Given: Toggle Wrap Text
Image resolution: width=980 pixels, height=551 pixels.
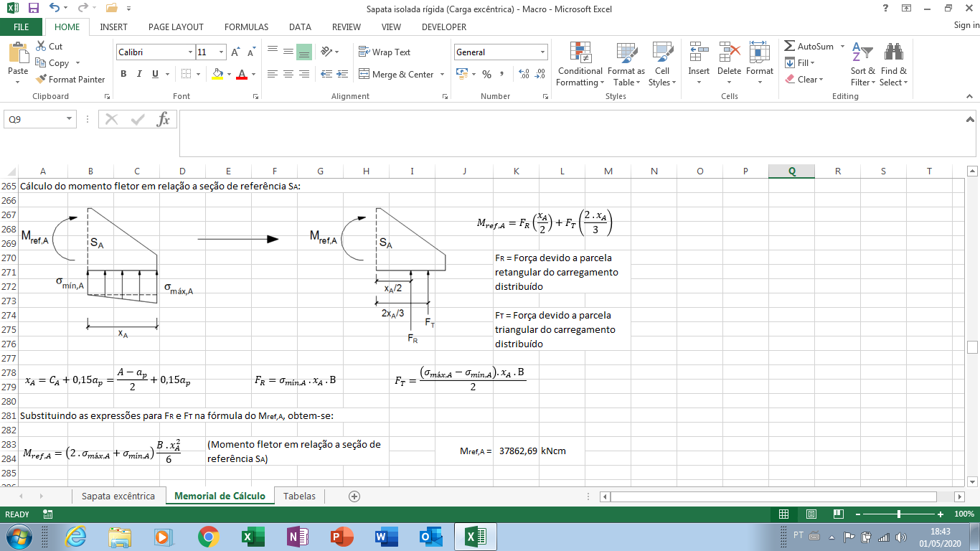Looking at the screenshot, I should click(385, 52).
